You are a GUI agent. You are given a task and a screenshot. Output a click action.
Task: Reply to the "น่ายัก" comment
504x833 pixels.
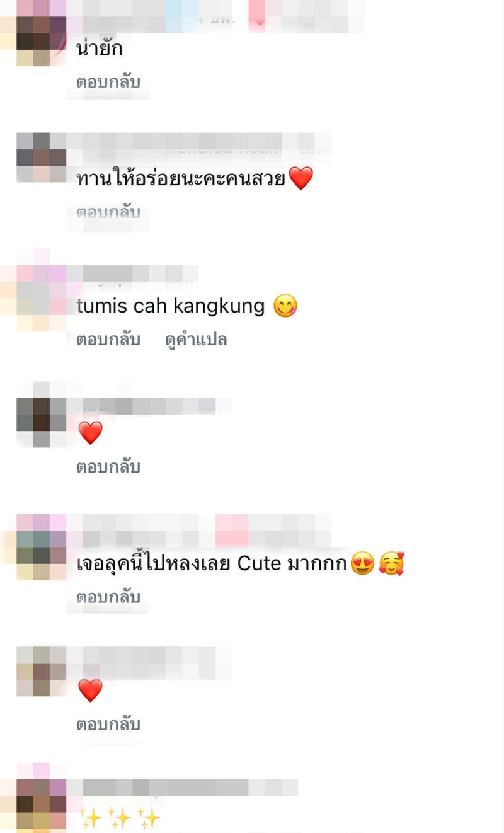click(108, 83)
